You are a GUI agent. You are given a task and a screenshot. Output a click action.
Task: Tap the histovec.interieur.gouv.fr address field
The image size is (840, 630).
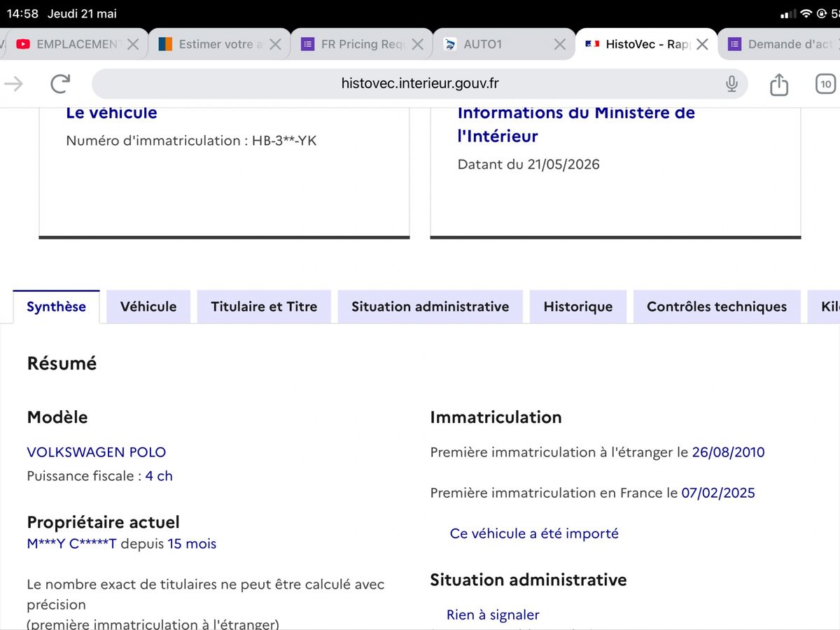(420, 84)
